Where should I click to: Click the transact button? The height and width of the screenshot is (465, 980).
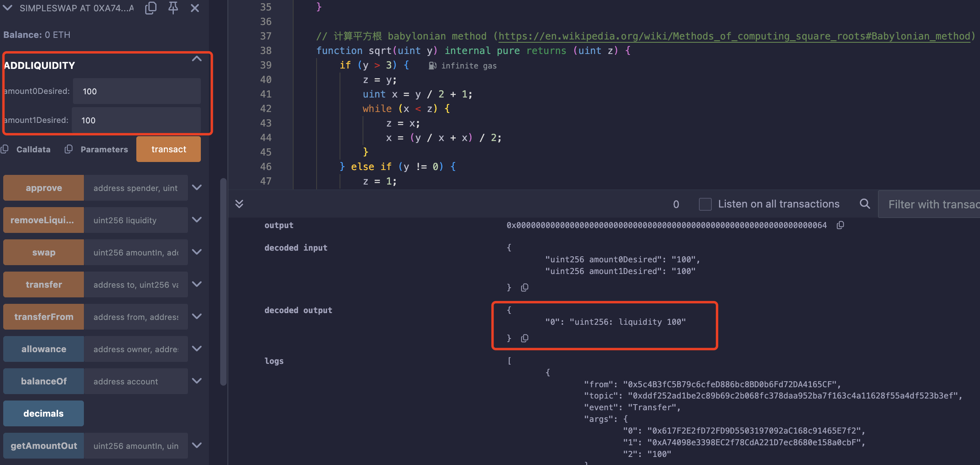169,149
